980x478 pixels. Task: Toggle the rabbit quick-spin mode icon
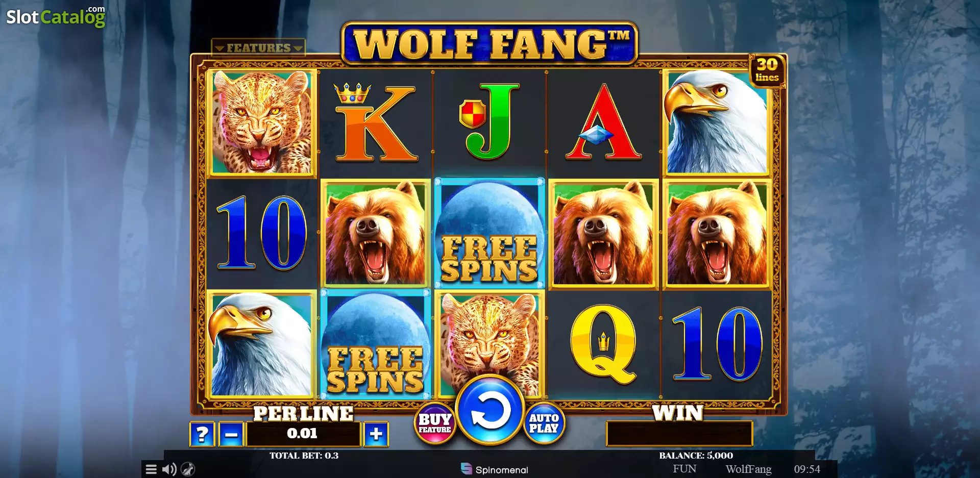[x=188, y=469]
